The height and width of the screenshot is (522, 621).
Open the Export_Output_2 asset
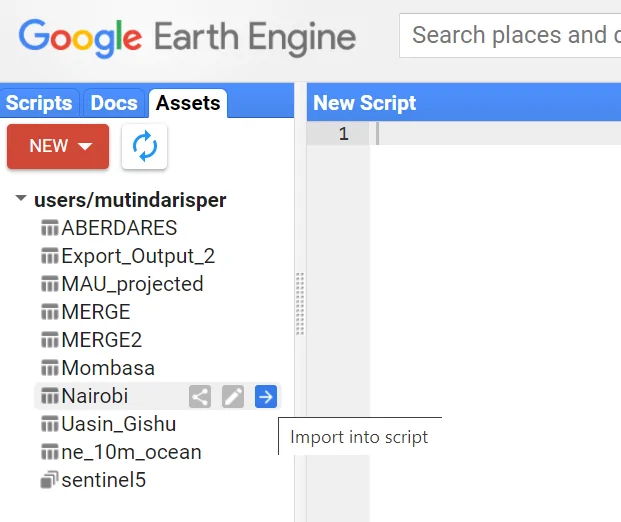point(138,256)
